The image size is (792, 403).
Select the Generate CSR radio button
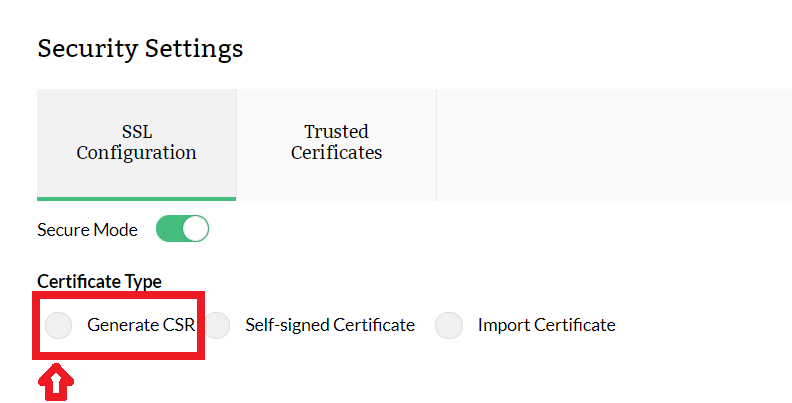[59, 325]
